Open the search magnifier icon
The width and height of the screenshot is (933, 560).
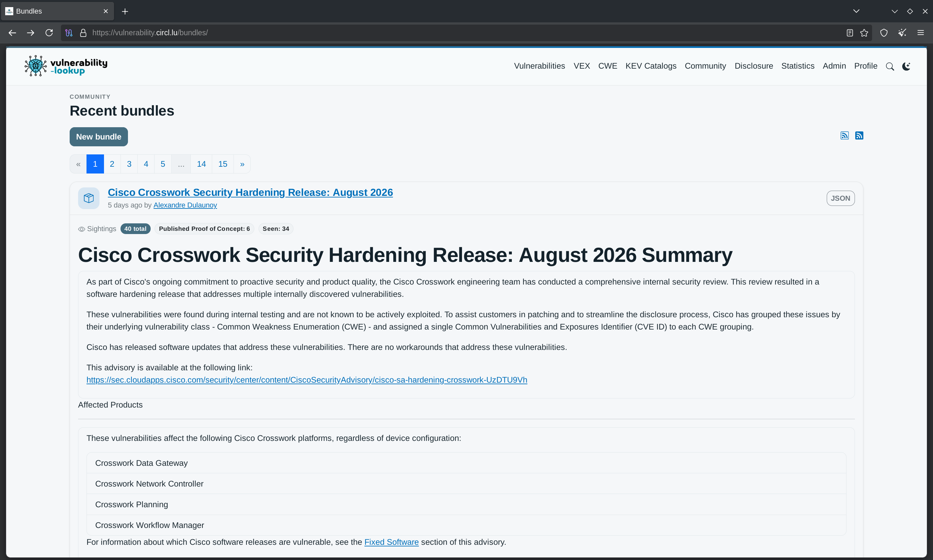pyautogui.click(x=890, y=66)
